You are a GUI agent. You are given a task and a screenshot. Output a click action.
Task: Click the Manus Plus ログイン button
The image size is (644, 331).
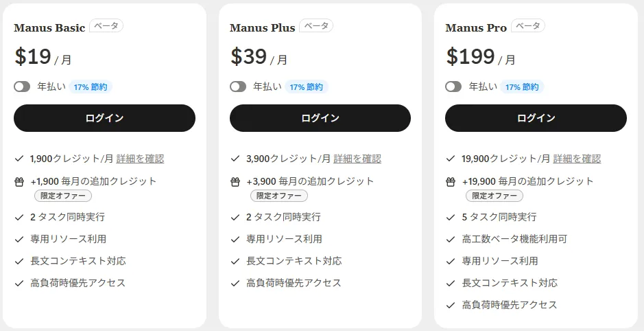(320, 118)
